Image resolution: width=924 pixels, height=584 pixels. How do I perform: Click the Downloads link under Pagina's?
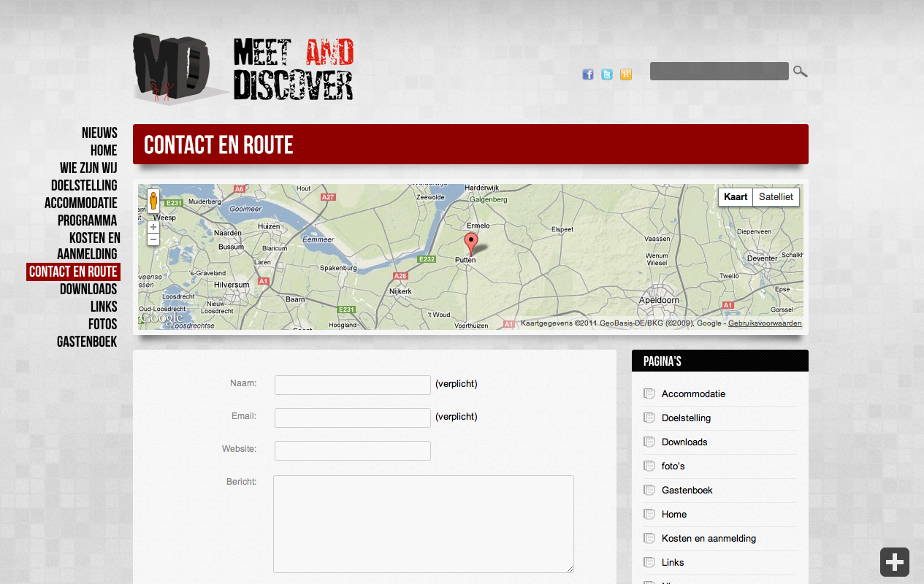pos(684,442)
